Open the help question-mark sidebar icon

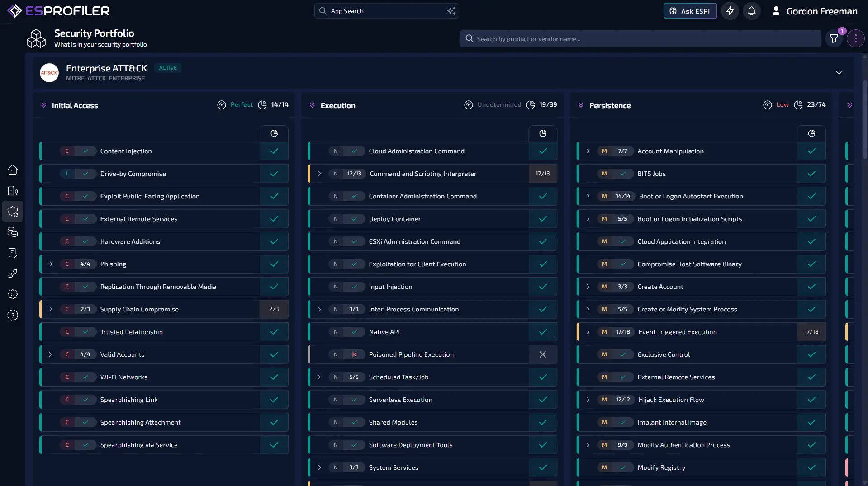pos(13,315)
